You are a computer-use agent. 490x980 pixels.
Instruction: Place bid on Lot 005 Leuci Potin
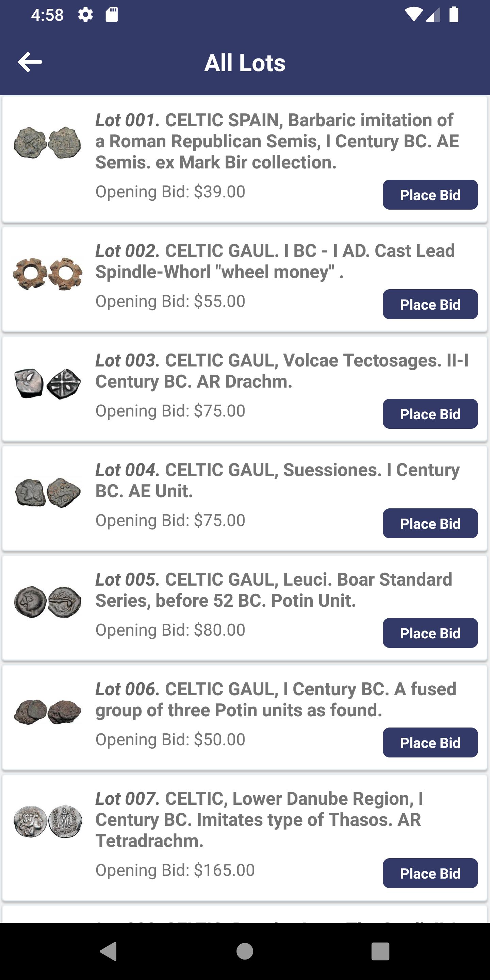point(430,633)
